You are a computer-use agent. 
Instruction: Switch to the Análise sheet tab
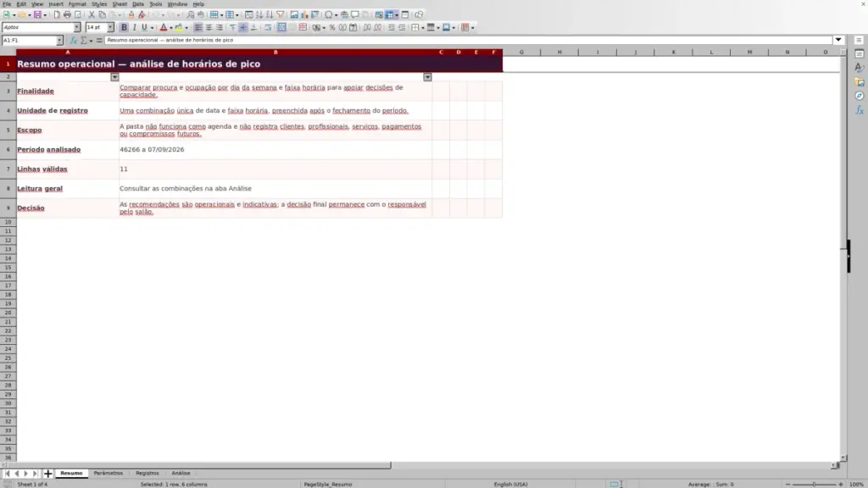coord(181,473)
